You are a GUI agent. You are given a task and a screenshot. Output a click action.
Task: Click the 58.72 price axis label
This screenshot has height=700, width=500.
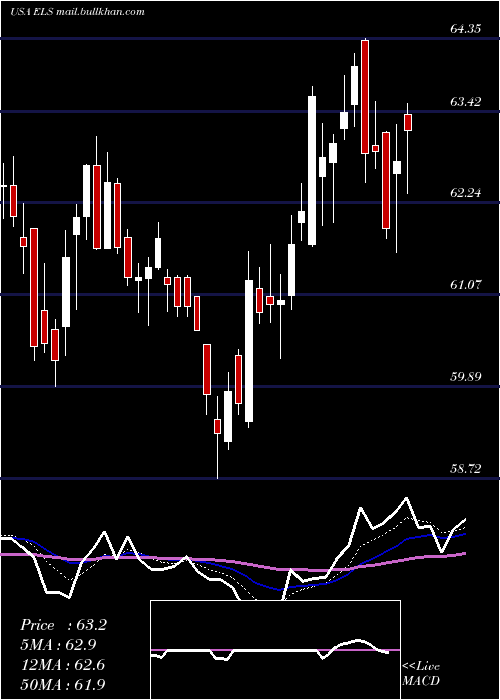466,468
